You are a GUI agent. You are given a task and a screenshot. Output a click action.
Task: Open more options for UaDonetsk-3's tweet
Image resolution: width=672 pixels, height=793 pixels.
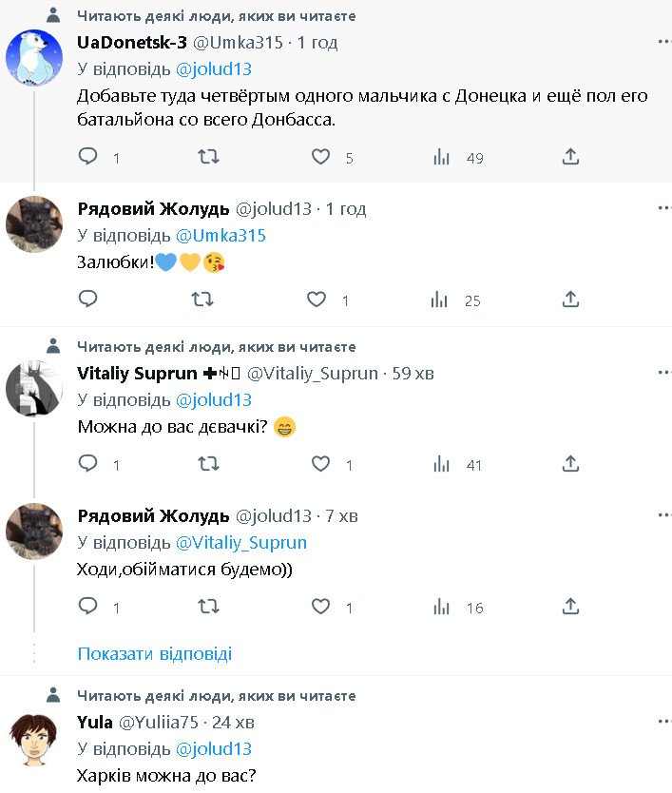662,43
